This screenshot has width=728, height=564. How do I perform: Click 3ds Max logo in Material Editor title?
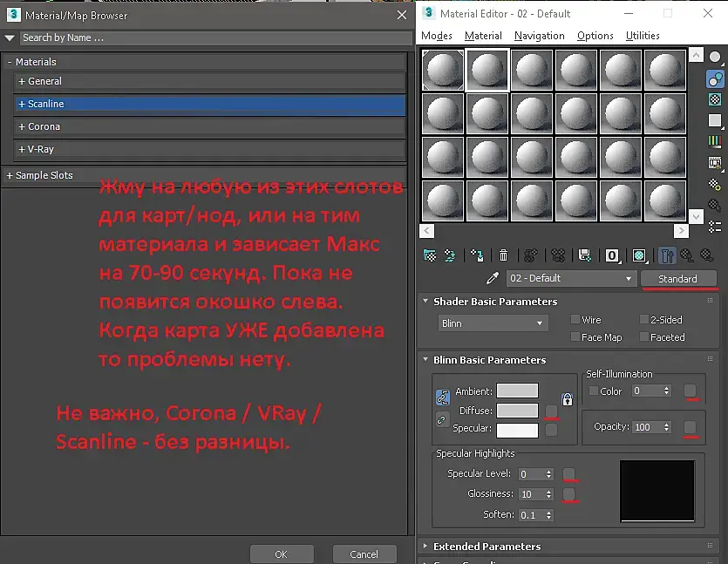coord(429,12)
